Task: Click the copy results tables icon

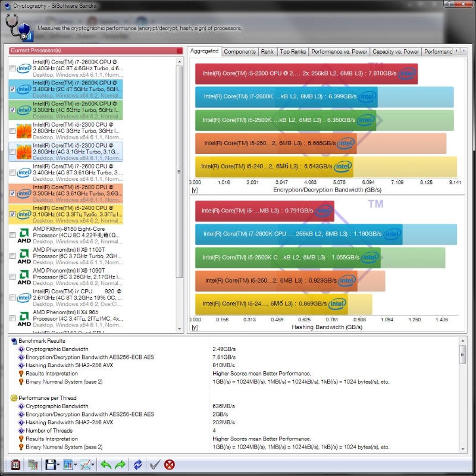Action: (x=33, y=465)
